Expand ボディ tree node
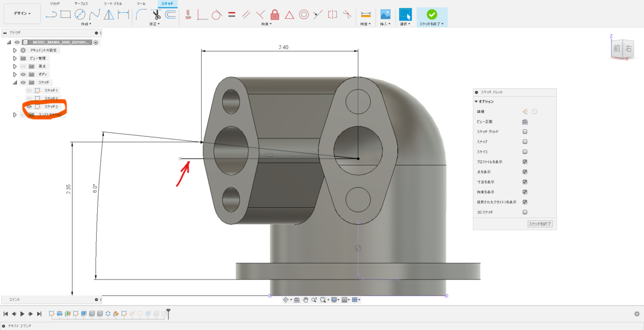 pyautogui.click(x=15, y=74)
